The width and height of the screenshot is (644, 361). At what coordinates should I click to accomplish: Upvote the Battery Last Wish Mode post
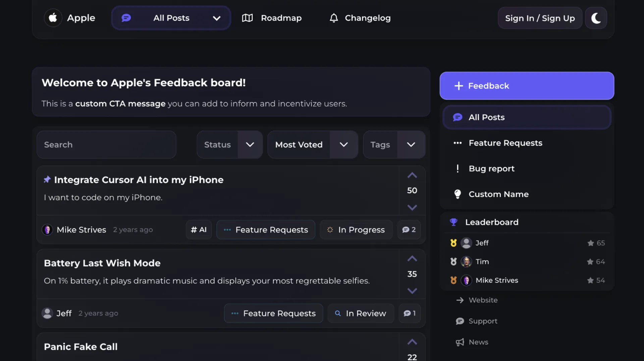point(412,259)
